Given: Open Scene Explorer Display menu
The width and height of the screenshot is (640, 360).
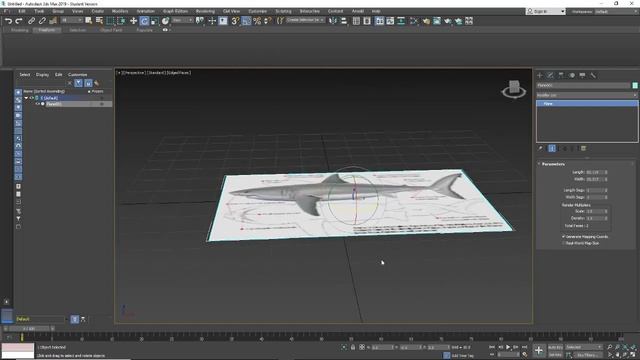Looking at the screenshot, I should tap(42, 75).
